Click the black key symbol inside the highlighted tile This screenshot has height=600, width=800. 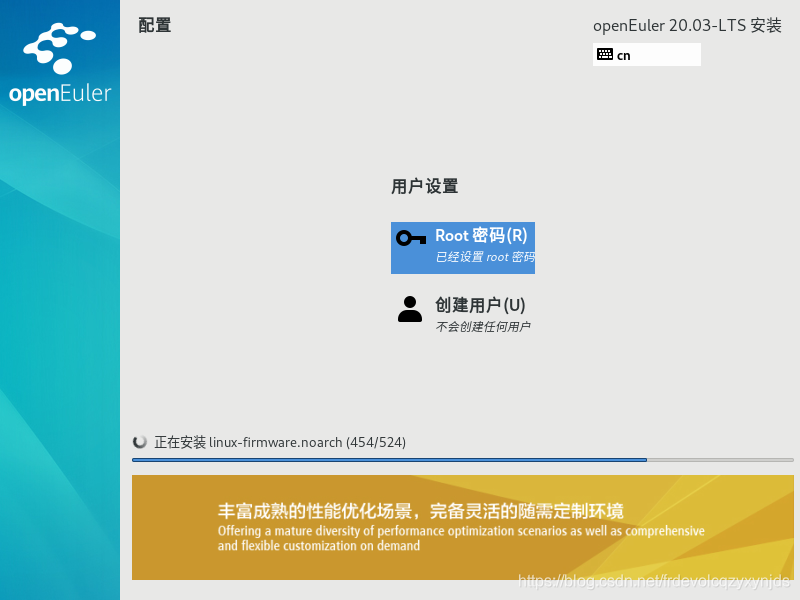pos(412,238)
